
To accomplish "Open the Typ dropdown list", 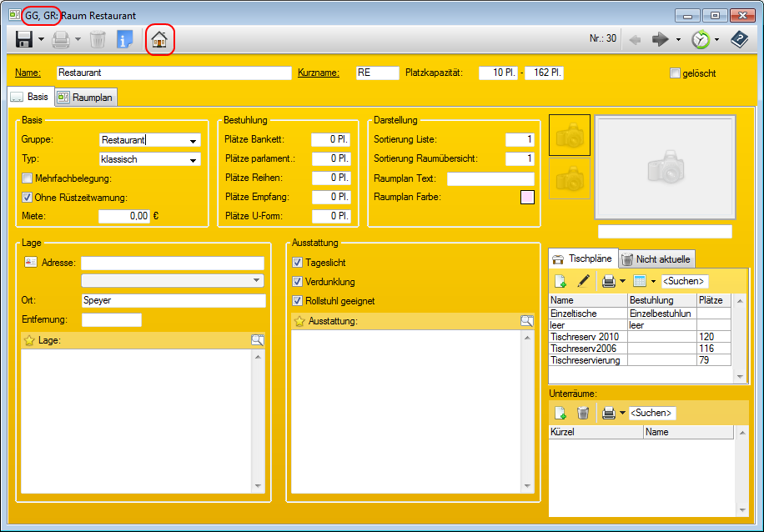I will tap(193, 160).
